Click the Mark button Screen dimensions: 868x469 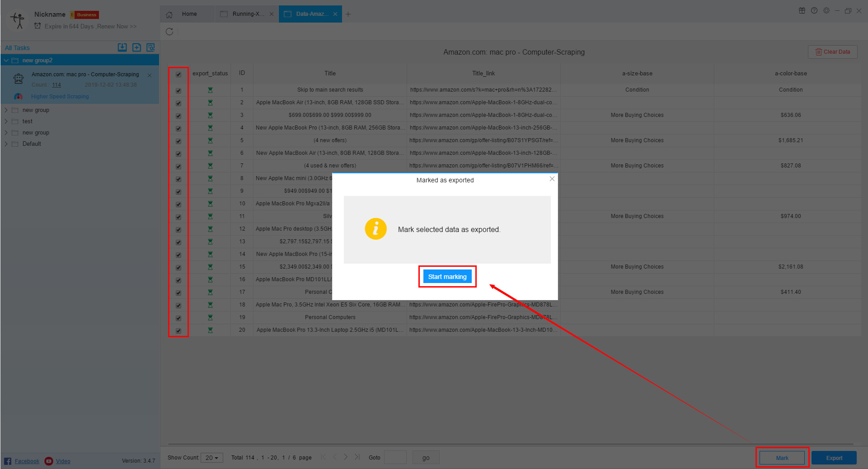pos(782,458)
